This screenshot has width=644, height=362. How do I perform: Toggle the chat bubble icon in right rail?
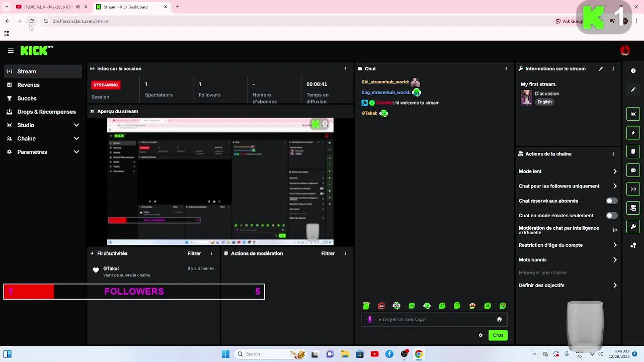(633, 170)
